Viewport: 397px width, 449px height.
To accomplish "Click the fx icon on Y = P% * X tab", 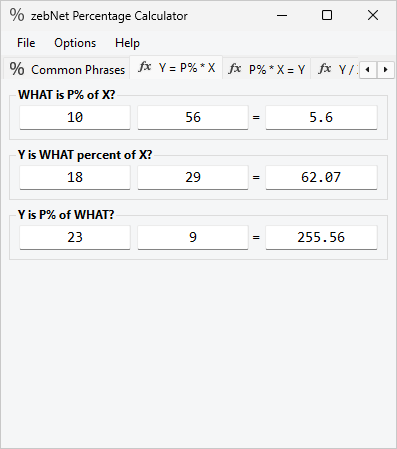I will click(x=145, y=67).
